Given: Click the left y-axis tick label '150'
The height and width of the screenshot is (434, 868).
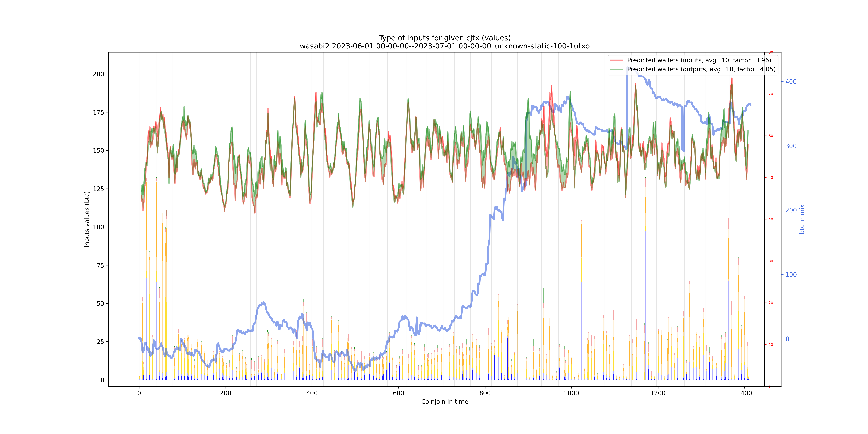Looking at the screenshot, I should [x=99, y=151].
